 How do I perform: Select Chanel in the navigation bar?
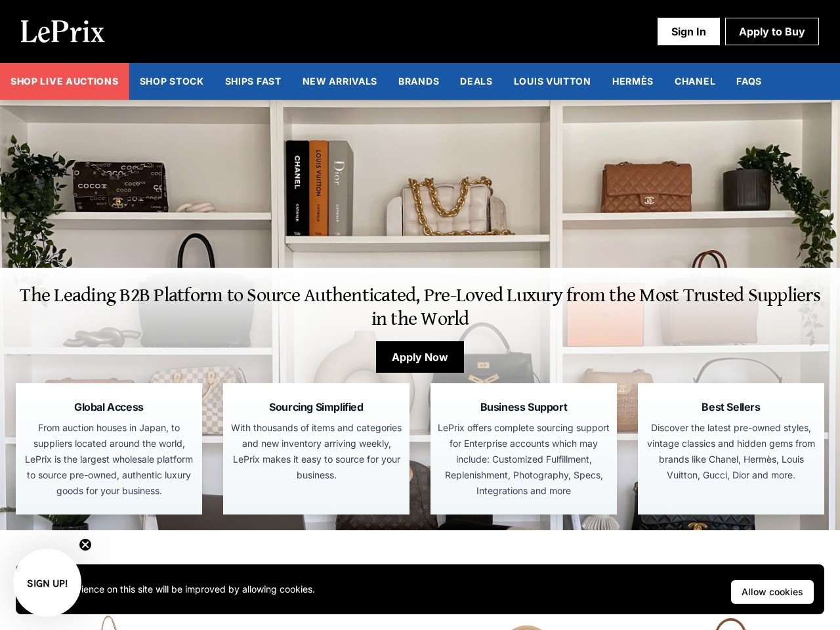point(695,81)
